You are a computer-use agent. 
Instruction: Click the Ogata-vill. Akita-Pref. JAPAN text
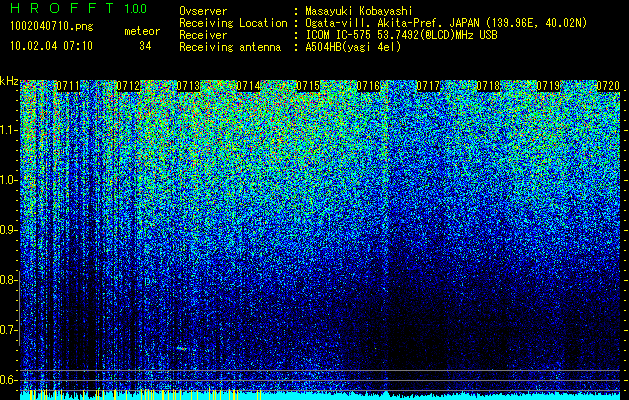pyautogui.click(x=392, y=23)
